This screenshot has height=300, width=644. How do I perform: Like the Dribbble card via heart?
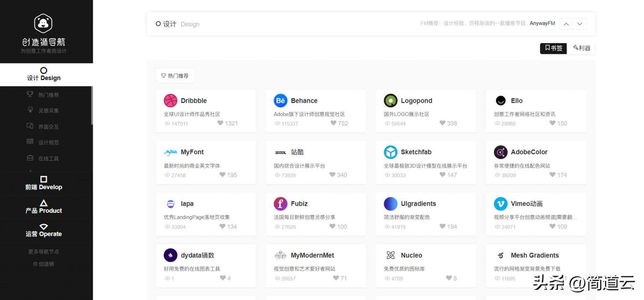point(221,123)
